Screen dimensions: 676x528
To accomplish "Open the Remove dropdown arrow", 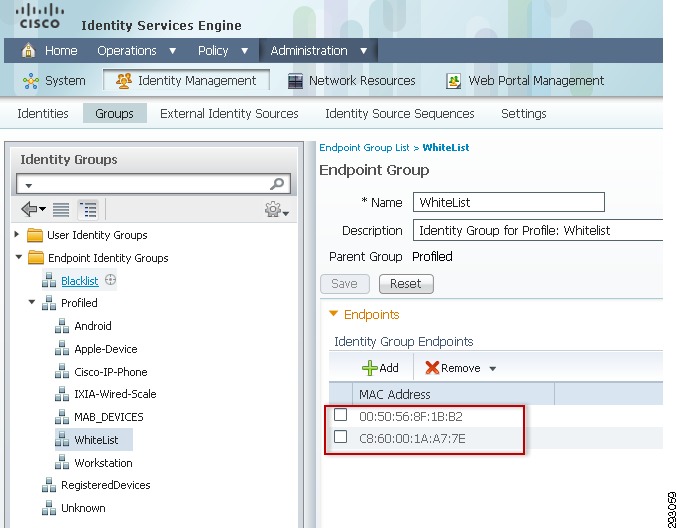I will click(493, 369).
